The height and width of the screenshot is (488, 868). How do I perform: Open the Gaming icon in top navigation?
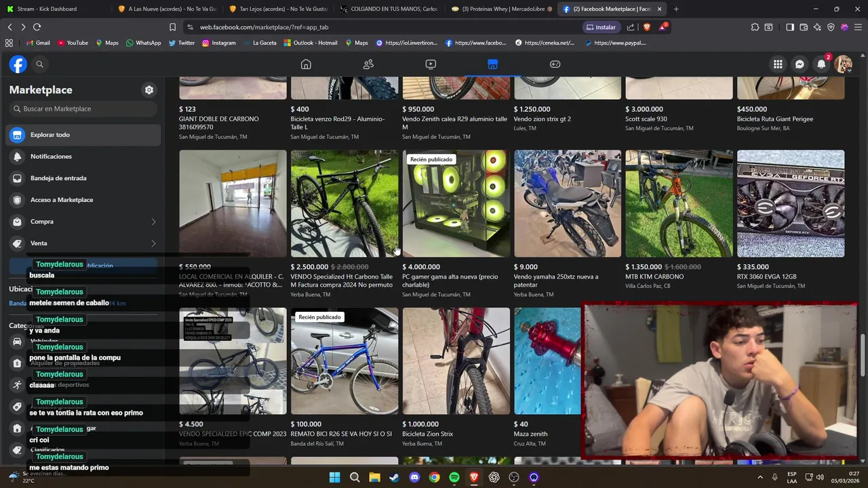(x=555, y=64)
